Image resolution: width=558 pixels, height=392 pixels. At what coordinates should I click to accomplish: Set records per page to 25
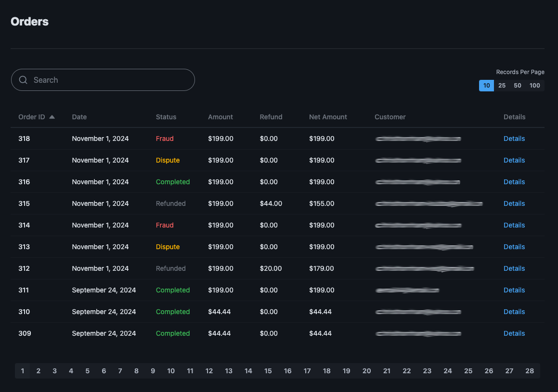click(x=502, y=86)
